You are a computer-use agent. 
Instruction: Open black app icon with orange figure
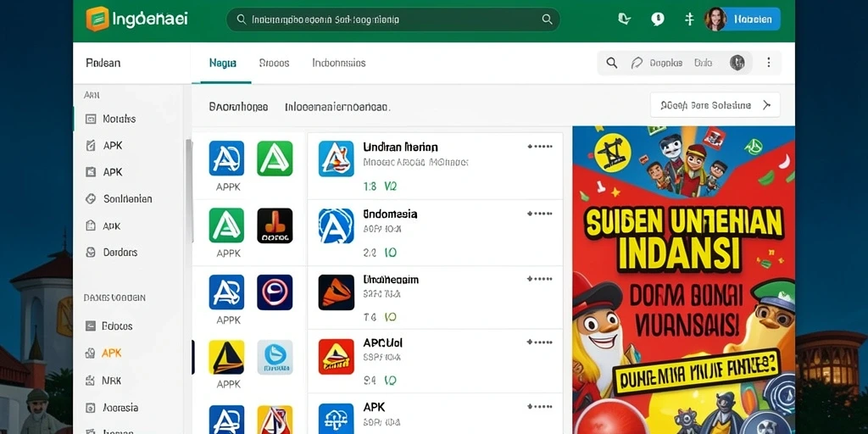[x=275, y=225]
